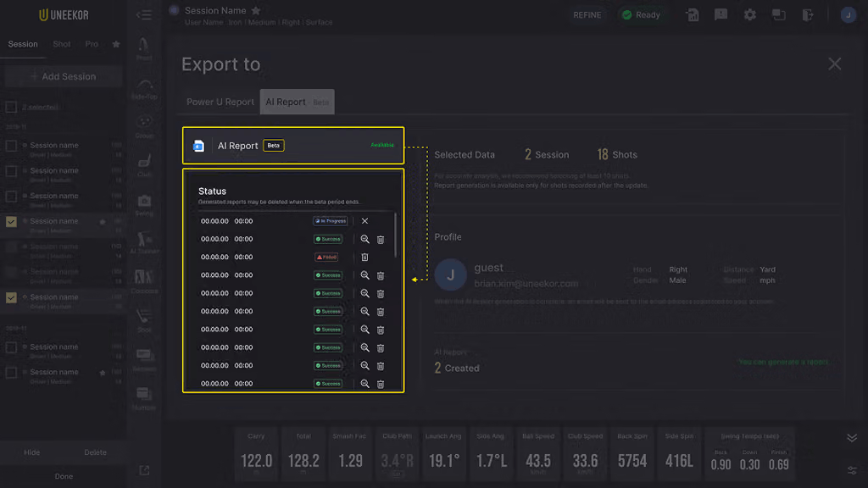The image size is (868, 488).
Task: Open the Compare tool
Action: tap(144, 281)
